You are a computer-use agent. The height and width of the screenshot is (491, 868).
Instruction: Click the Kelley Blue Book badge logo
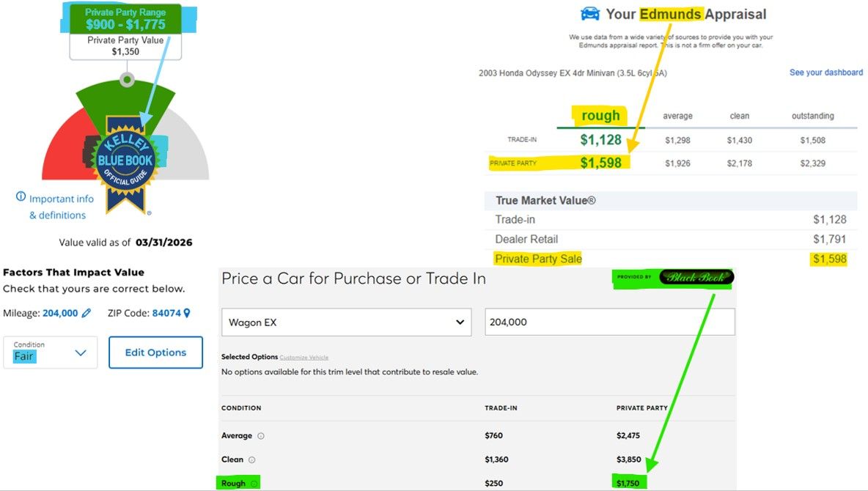pos(126,161)
